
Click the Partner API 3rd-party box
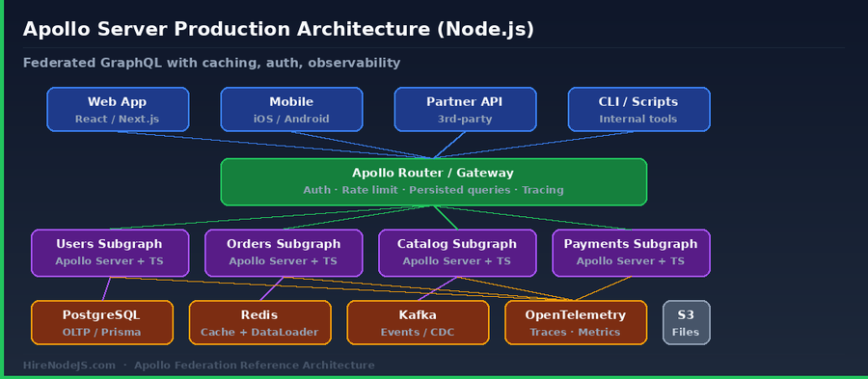465,110
